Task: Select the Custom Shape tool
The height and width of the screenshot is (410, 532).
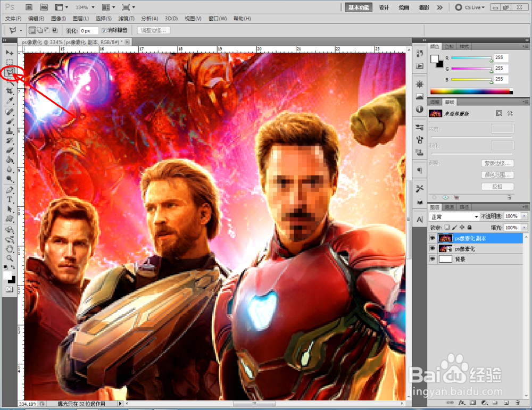Action: click(x=10, y=219)
